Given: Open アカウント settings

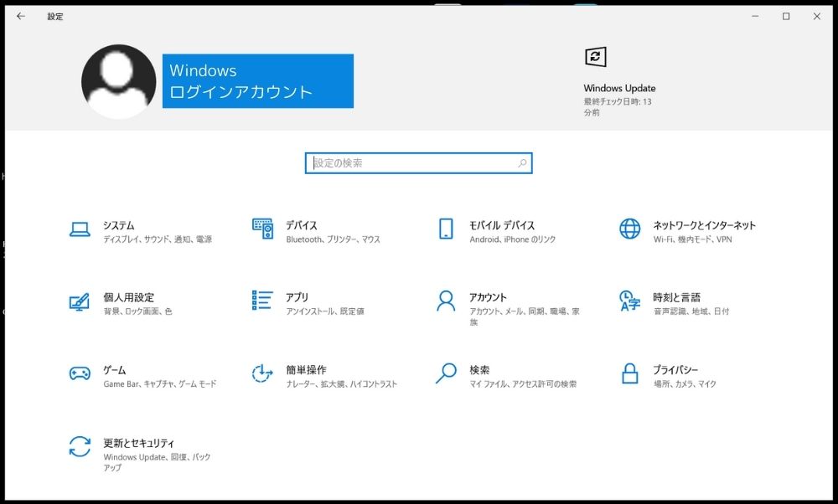Looking at the screenshot, I should (x=488, y=297).
